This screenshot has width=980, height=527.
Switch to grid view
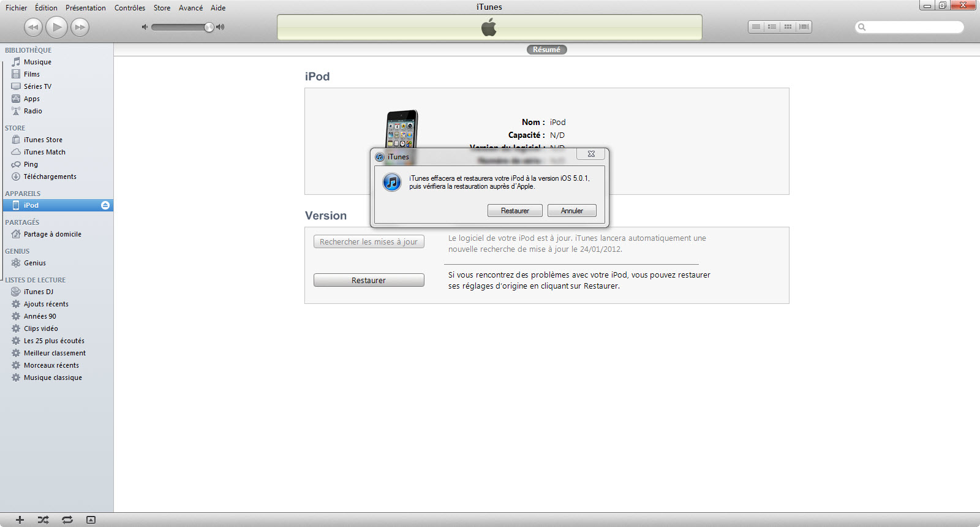click(788, 27)
